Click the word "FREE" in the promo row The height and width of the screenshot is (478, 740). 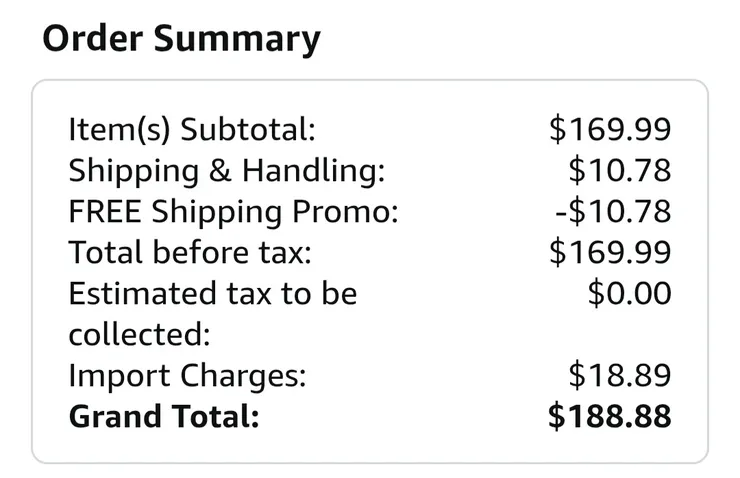[104, 212]
